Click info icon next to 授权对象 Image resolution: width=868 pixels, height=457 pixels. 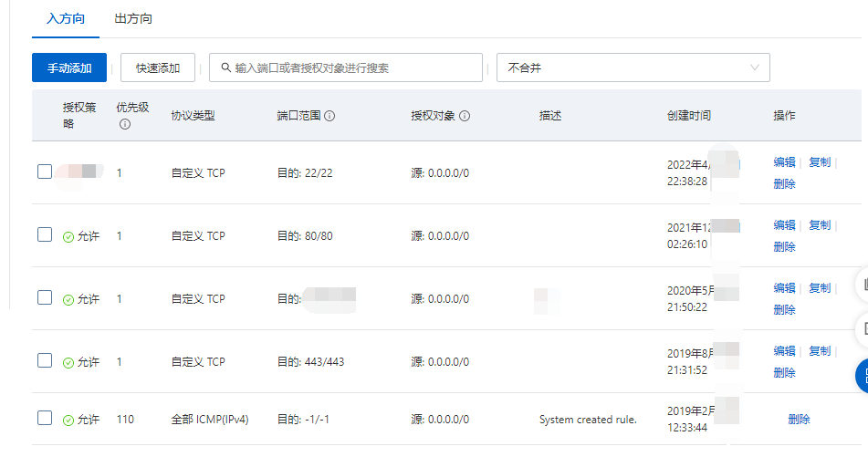pos(465,116)
